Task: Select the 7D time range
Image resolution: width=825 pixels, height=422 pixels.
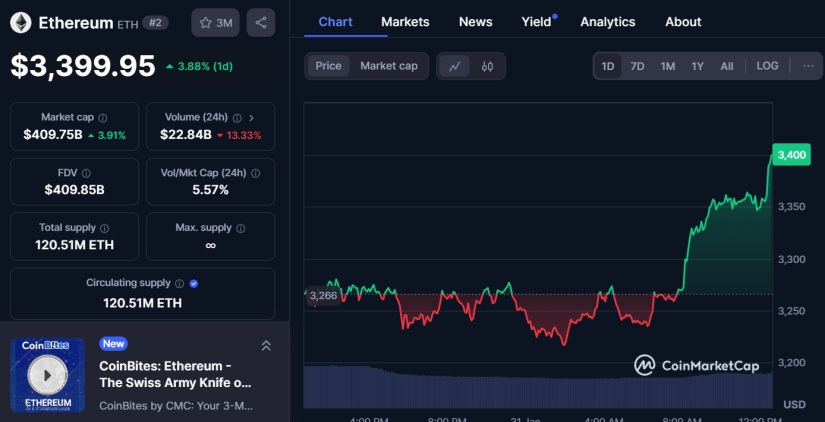Action: click(x=637, y=66)
